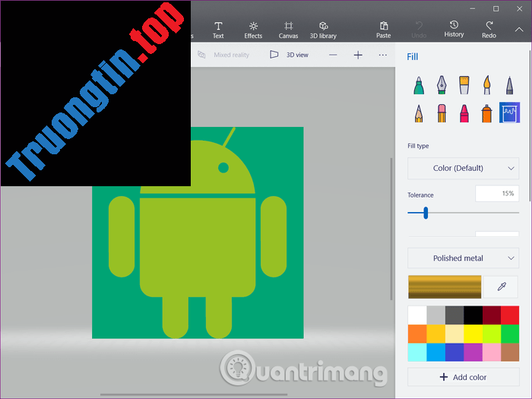The height and width of the screenshot is (399, 532).
Task: Minimize the Paint 3D window
Action: [472, 9]
